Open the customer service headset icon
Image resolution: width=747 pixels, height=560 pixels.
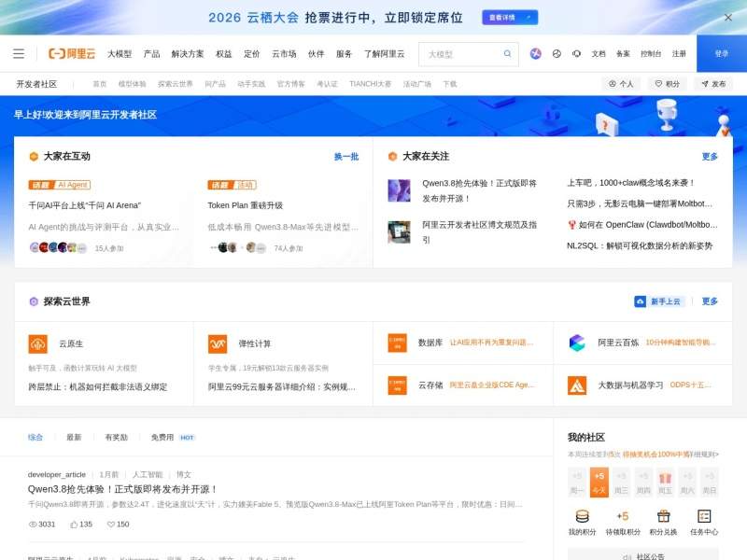click(x=576, y=54)
